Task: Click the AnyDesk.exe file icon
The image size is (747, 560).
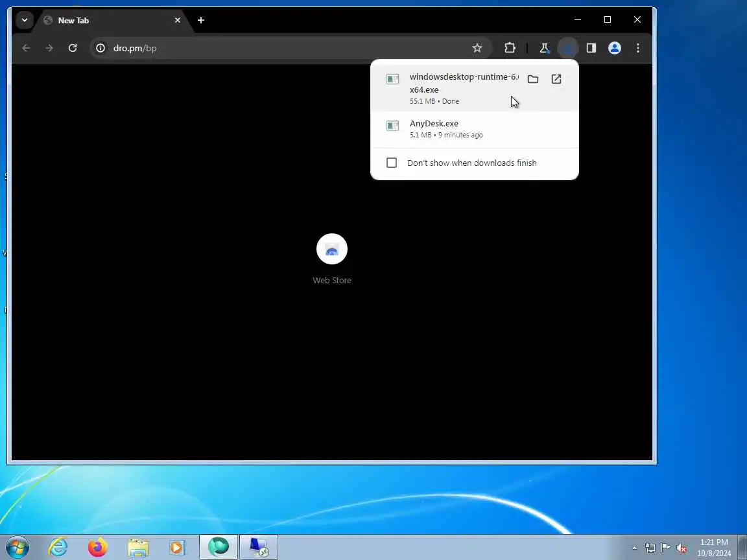Action: point(392,126)
